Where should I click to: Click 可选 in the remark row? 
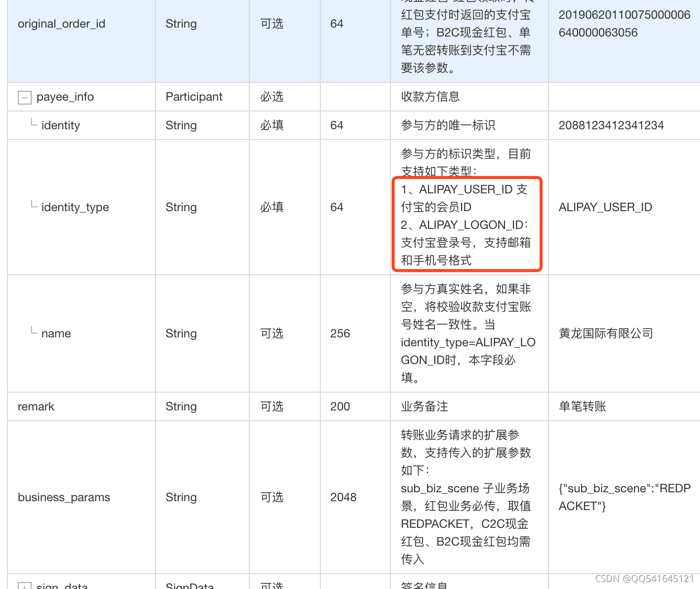click(x=272, y=406)
